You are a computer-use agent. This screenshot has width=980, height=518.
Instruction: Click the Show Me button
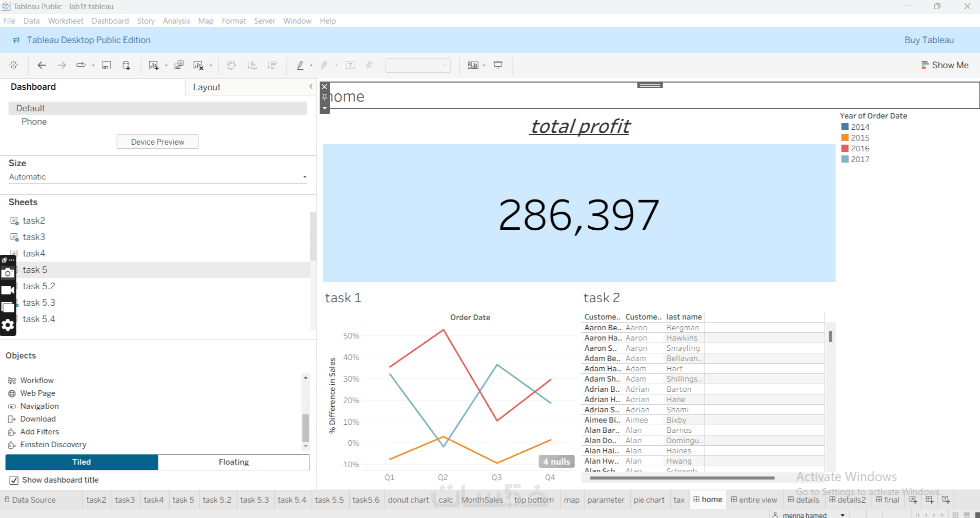coord(945,65)
